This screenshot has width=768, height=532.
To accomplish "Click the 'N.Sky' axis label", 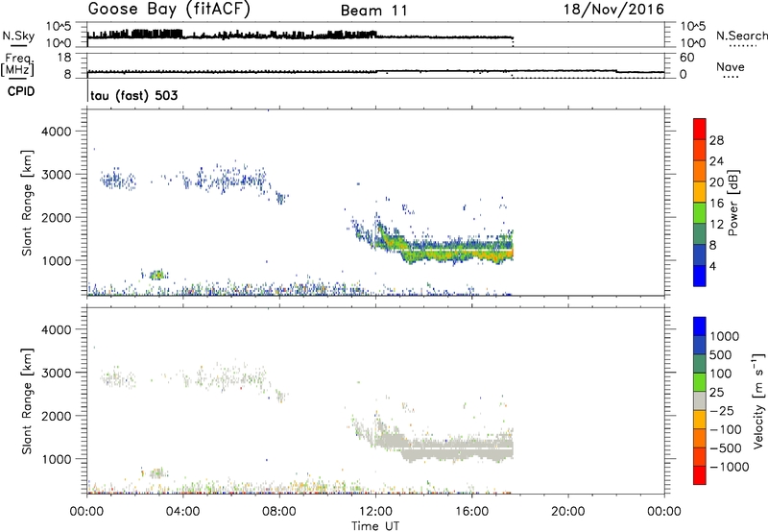I will [x=18, y=36].
